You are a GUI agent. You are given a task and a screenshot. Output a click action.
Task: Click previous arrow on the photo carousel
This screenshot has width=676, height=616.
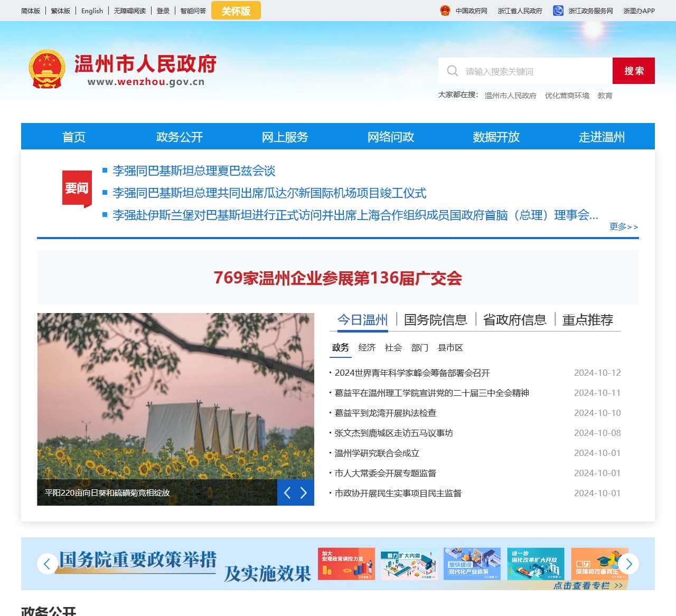click(x=287, y=492)
